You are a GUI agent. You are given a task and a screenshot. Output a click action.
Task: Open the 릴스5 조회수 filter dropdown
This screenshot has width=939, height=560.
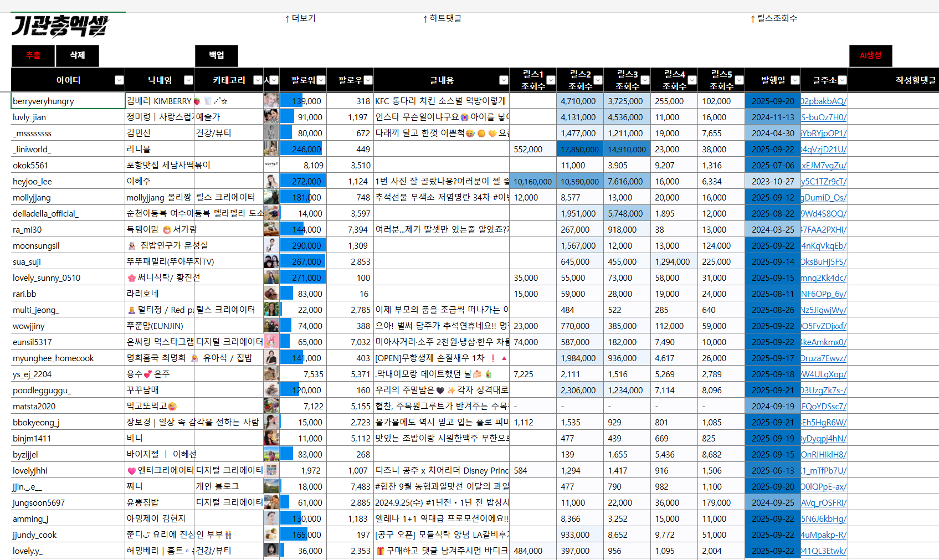[739, 80]
